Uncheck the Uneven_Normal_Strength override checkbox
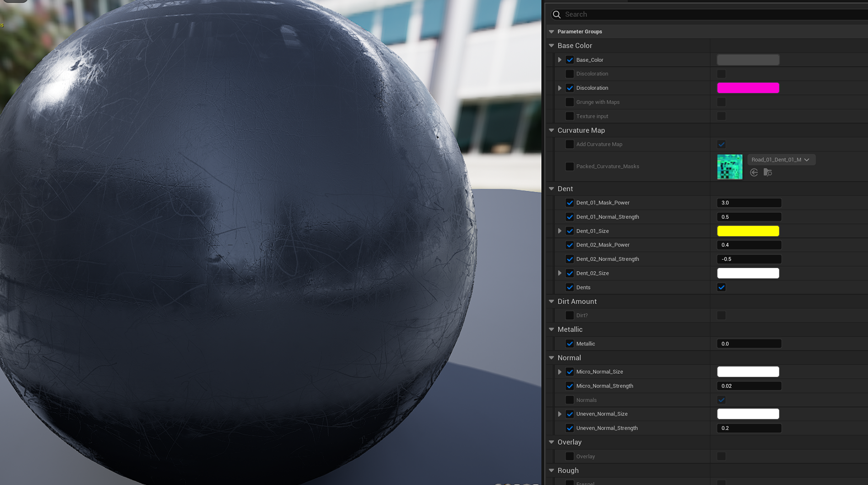This screenshot has width=868, height=485. [x=570, y=428]
